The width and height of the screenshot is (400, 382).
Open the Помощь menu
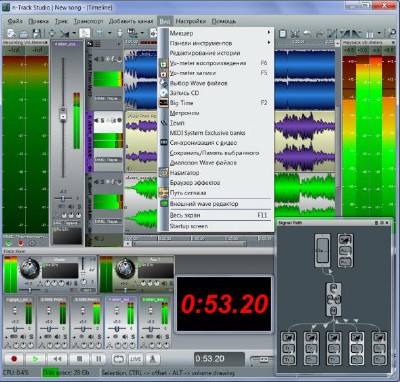224,21
